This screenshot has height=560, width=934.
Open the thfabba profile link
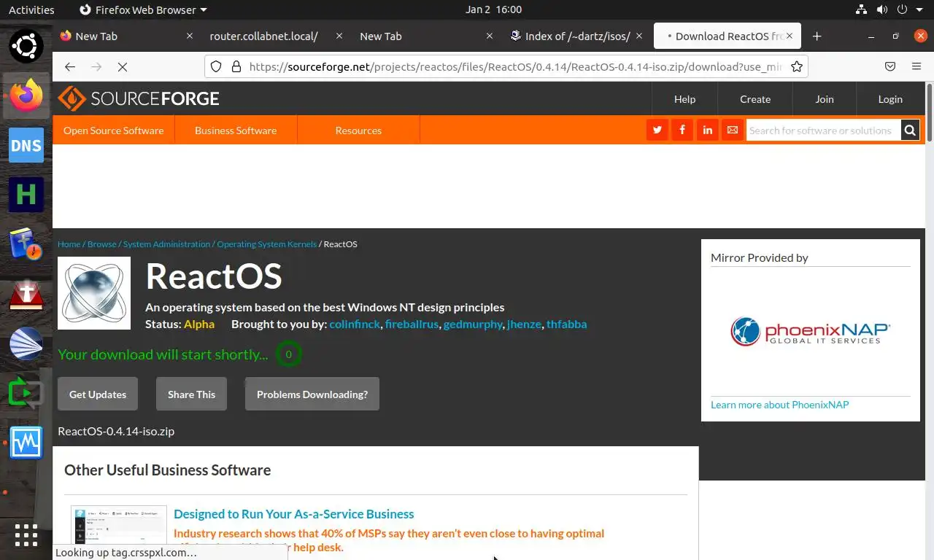[x=566, y=324]
